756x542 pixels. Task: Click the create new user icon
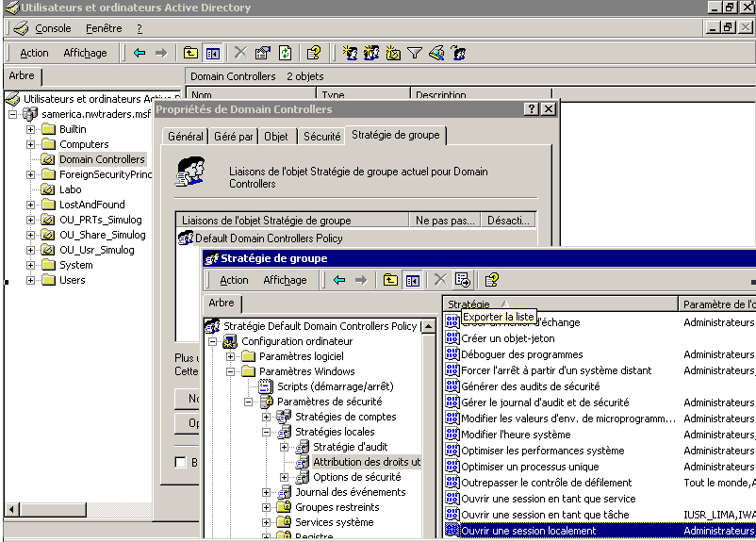pos(350,53)
